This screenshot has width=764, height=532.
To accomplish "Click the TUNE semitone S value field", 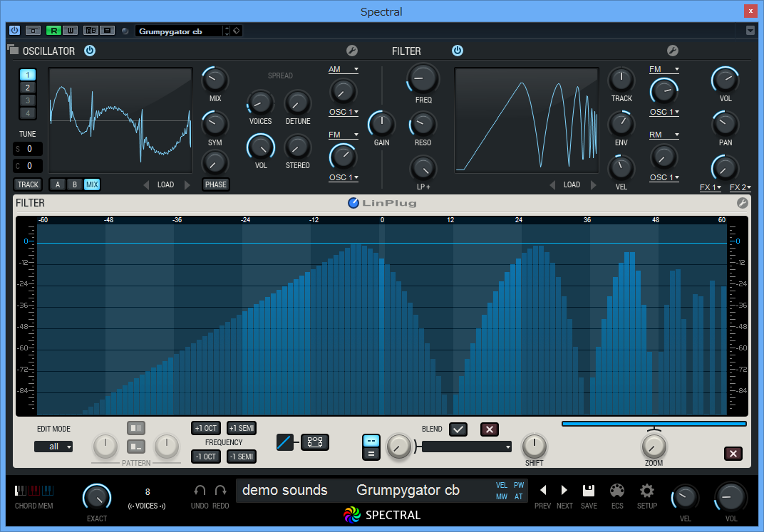I will pyautogui.click(x=28, y=149).
